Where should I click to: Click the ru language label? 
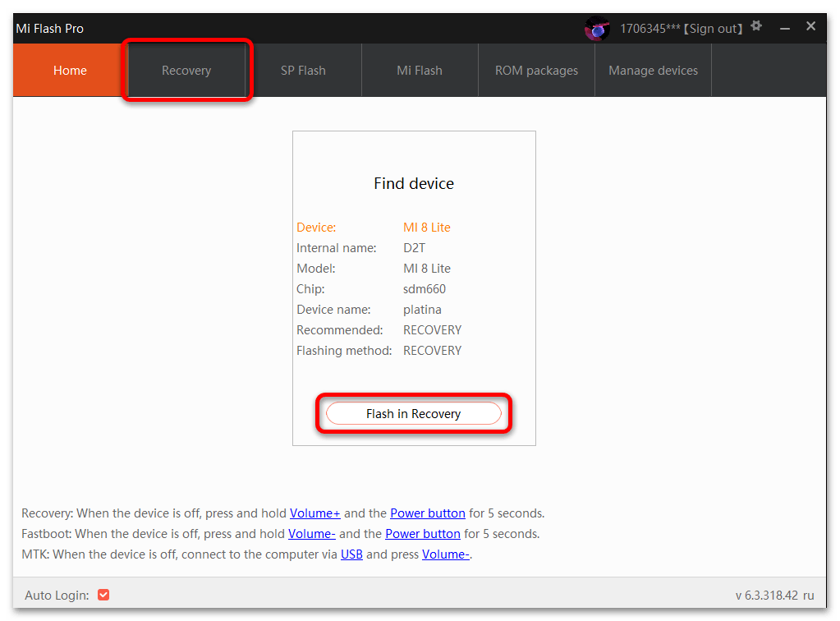[809, 596]
